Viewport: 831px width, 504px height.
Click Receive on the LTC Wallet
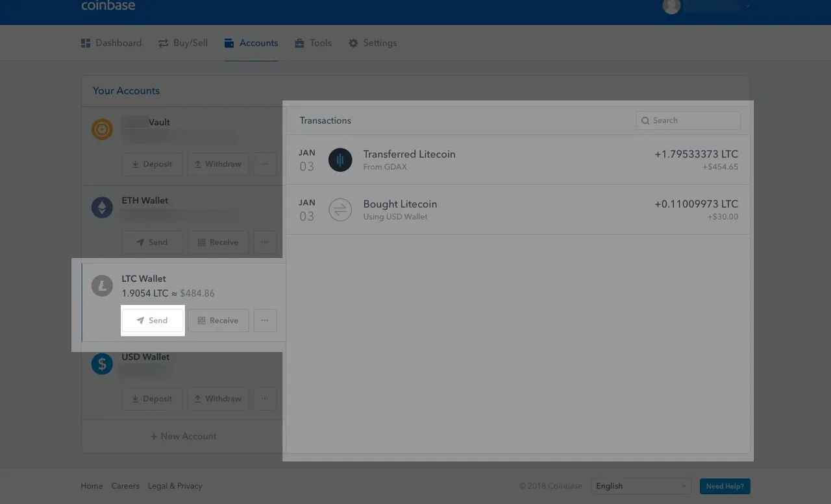(x=218, y=320)
